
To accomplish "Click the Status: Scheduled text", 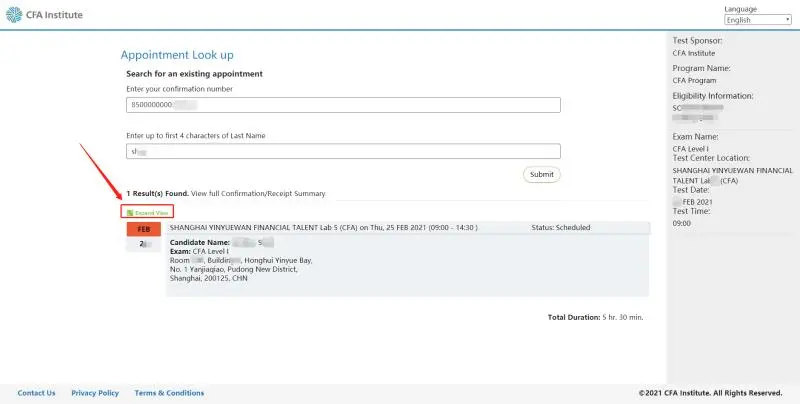I will tap(560, 227).
